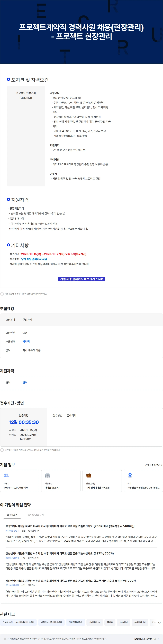
Task: Click the 문의 link in the notice
Action: [x=37, y=294]
